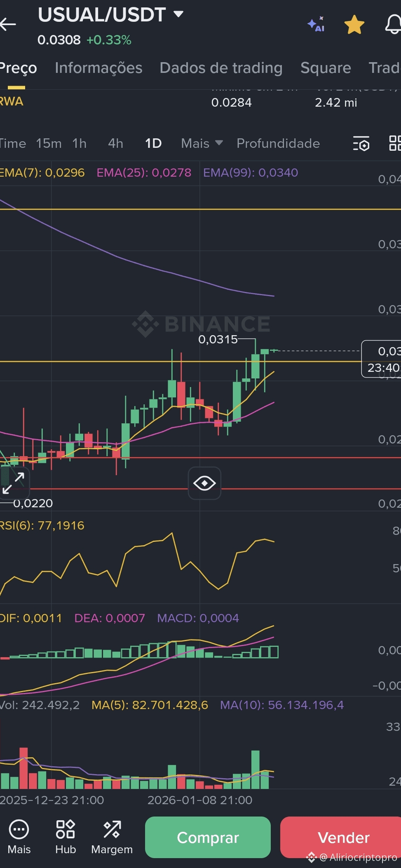Viewport: 401px width, 868px height.
Task: Tap the DIF value label
Action: 31,618
